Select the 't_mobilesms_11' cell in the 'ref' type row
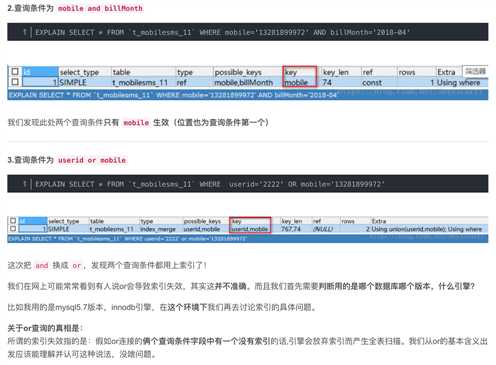Image resolution: width=496 pixels, height=365 pixels. [140, 82]
